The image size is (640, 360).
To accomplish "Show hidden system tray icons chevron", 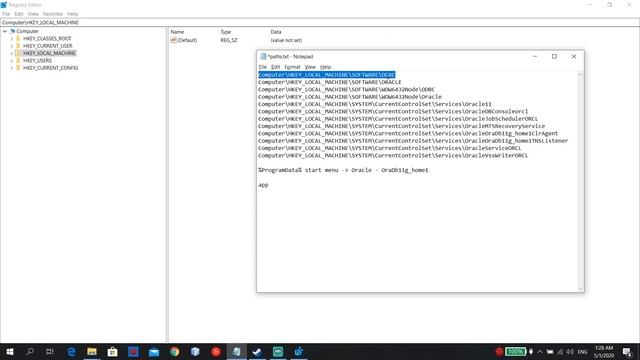I will [540, 351].
